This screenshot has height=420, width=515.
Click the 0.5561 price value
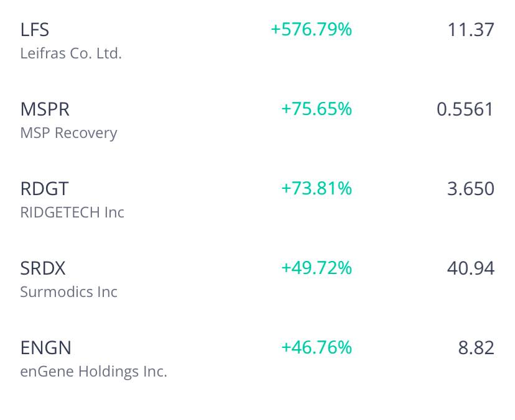pyautogui.click(x=465, y=109)
